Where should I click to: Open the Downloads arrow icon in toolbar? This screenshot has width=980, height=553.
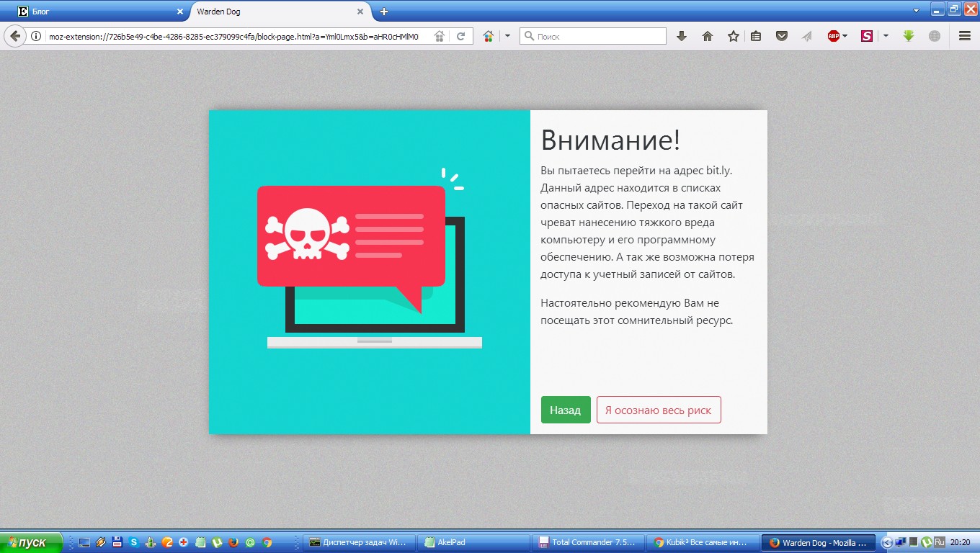(x=682, y=36)
